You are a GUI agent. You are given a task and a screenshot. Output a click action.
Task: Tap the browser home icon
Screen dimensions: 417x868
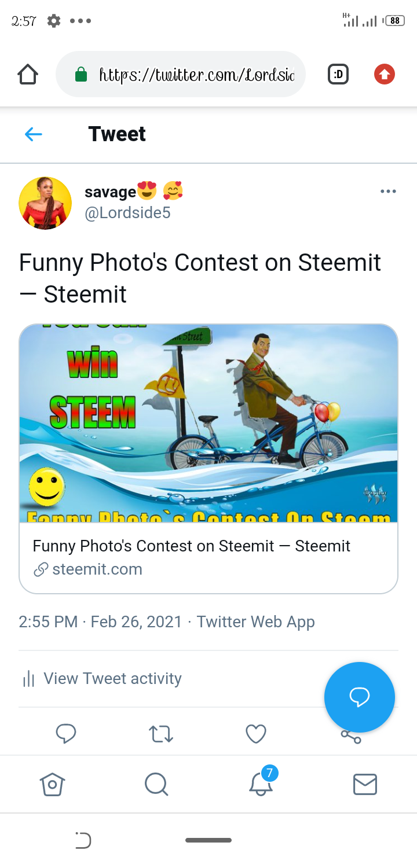pyautogui.click(x=28, y=74)
